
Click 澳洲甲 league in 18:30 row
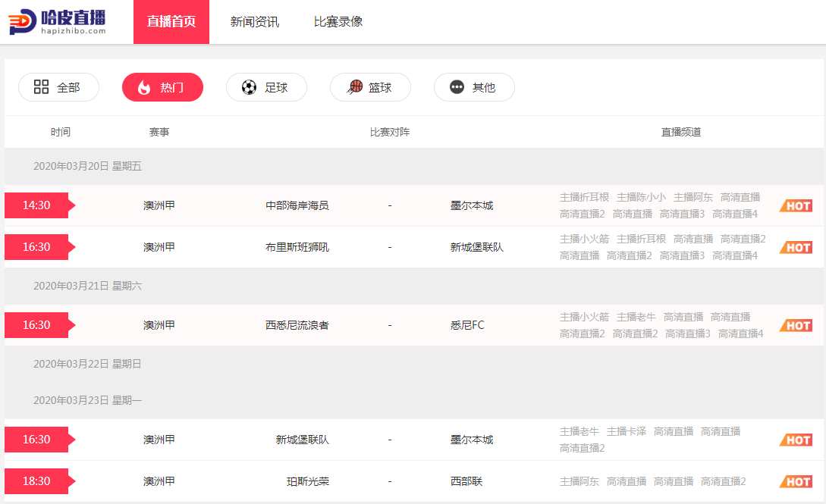pos(159,481)
